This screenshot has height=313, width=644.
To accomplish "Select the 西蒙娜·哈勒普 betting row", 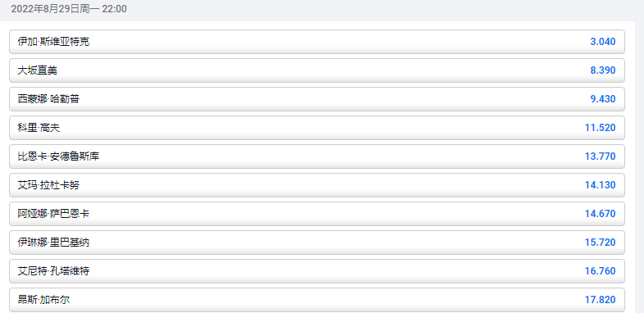I will pos(317,99).
